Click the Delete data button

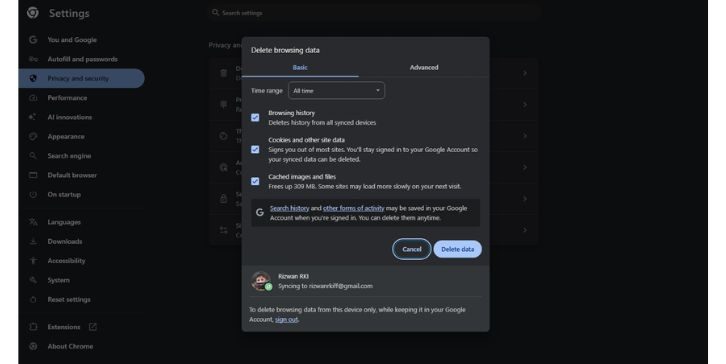[x=457, y=249]
